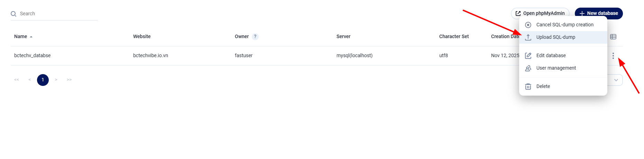The width and height of the screenshot is (644, 159).
Task: Click the New database button
Action: [x=599, y=13]
